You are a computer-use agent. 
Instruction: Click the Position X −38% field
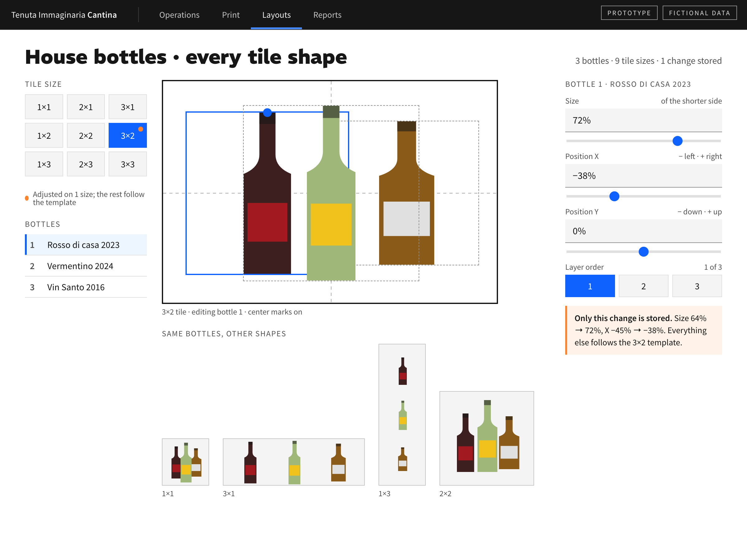pos(643,175)
